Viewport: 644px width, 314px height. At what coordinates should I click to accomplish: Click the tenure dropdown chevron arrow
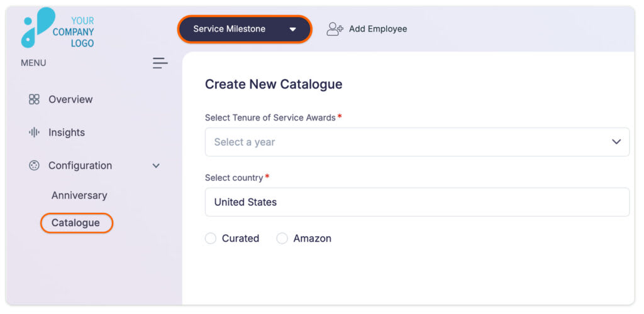[x=616, y=142]
